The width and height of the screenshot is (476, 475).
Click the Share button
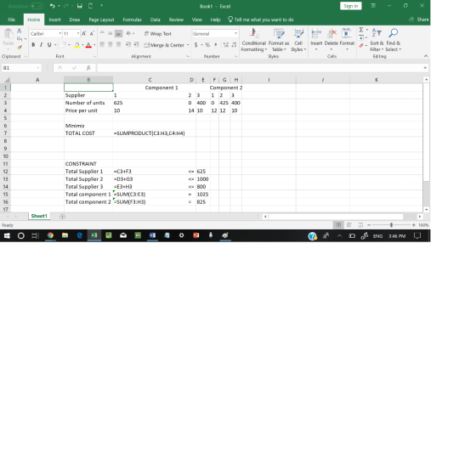coord(419,20)
